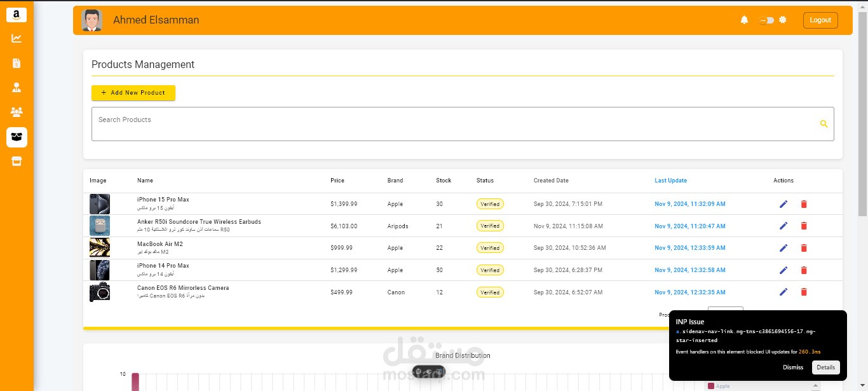868x391 pixels.
Task: Click iPhone 14 Pro Max thumbnail image
Action: tap(100, 270)
